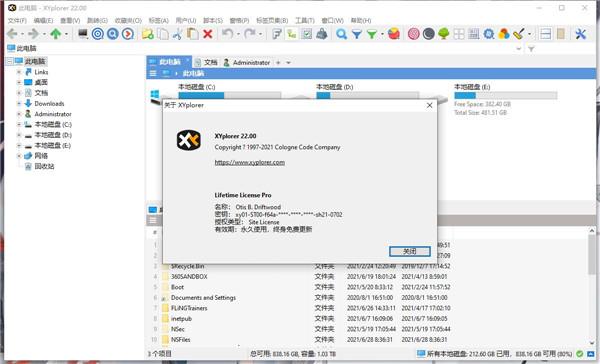Click the green funnel filter icon
This screenshot has width=600, height=364.
tap(372, 34)
